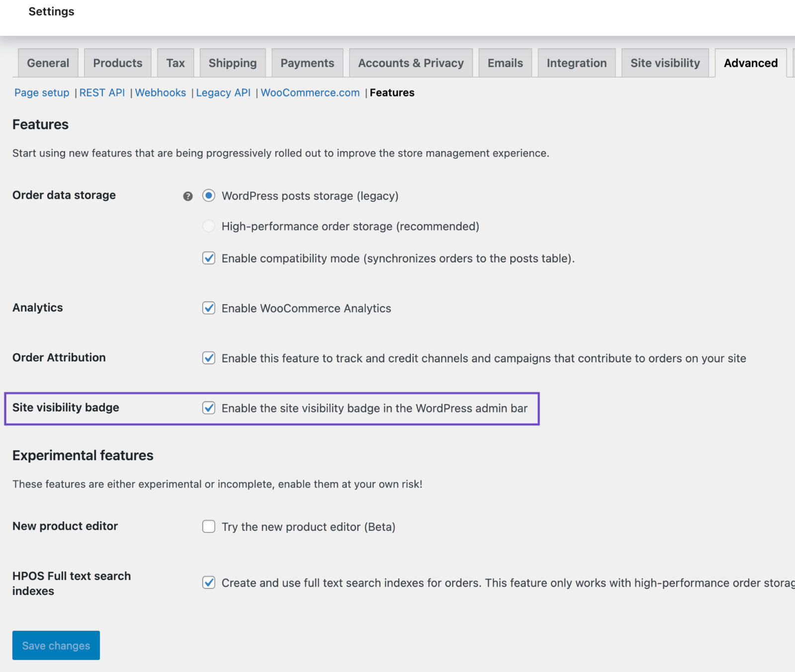The height and width of the screenshot is (672, 795).
Task: Open the Payments settings tab
Action: (307, 63)
